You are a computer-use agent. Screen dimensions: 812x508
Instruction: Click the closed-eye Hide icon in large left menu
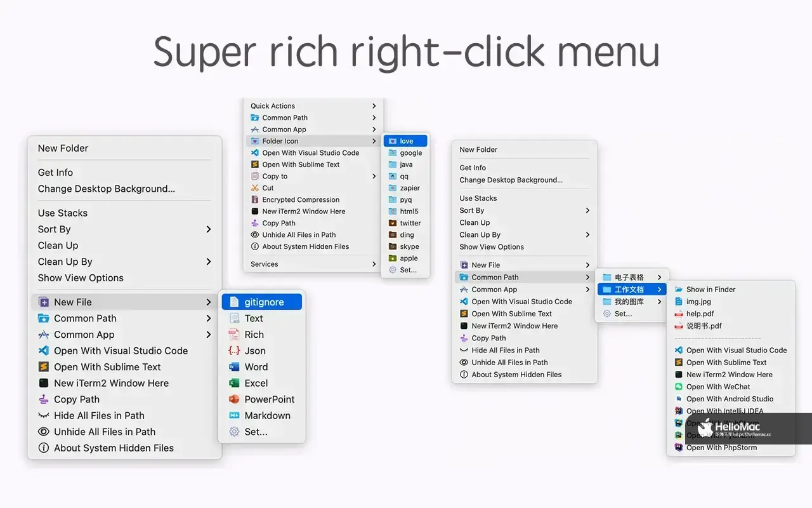tap(44, 415)
